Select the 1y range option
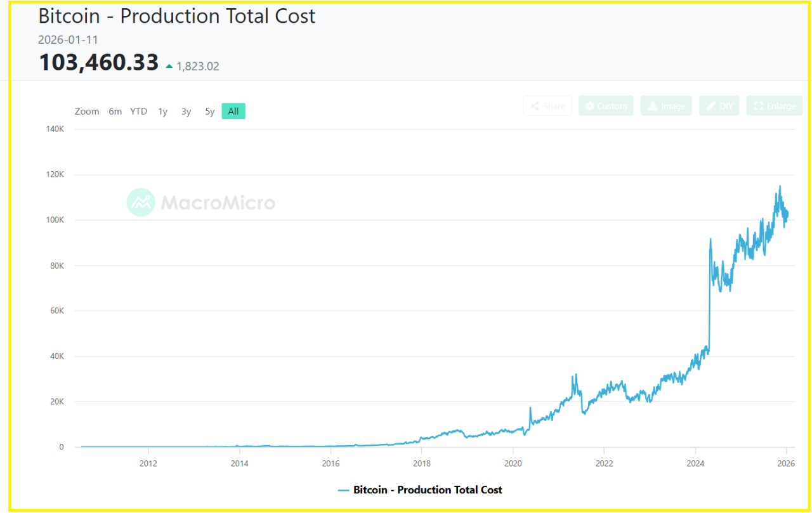Screen dimensions: 812x513 (162, 111)
